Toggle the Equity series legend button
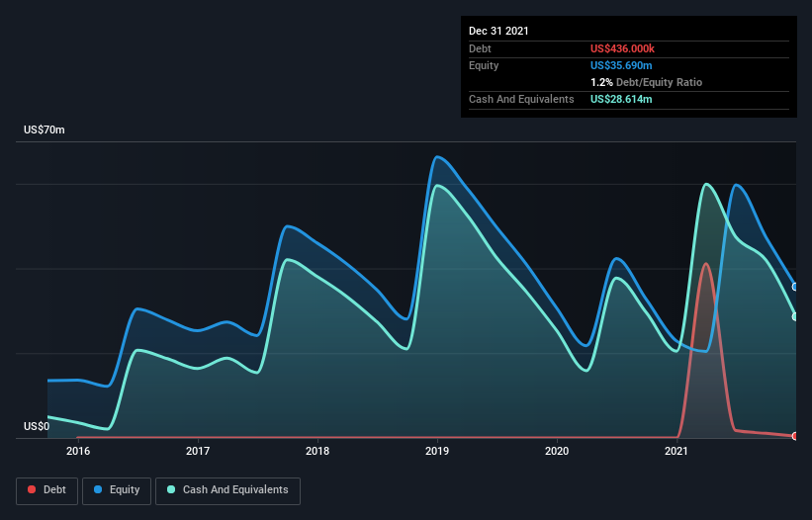Screen dimensions: 812x520 117,490
